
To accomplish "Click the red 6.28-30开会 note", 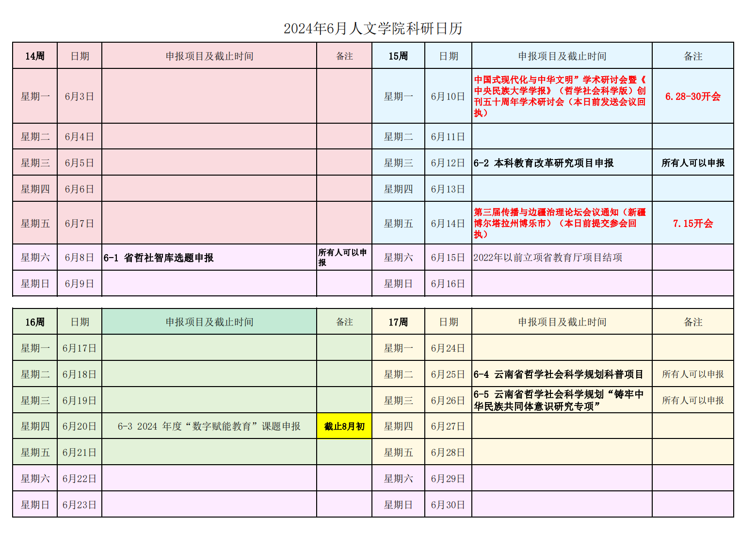I will coord(692,97).
